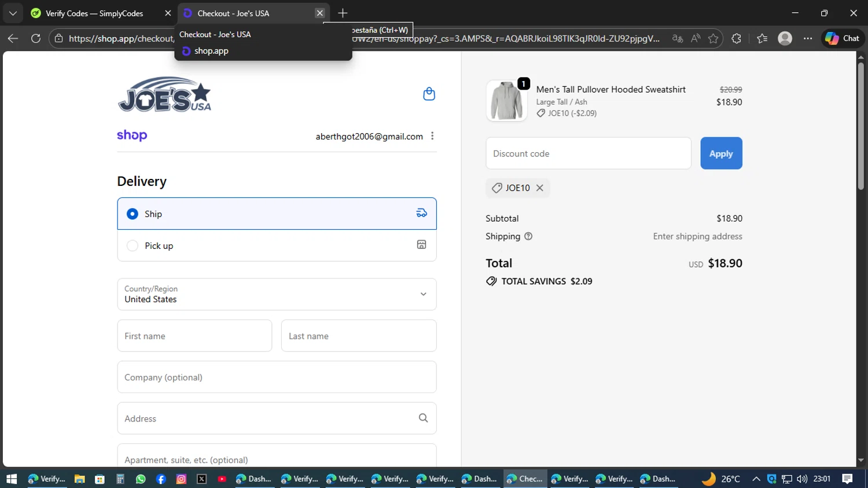Click the page scrollbar up arrow
Viewport: 868px width, 488px height.
click(860, 57)
